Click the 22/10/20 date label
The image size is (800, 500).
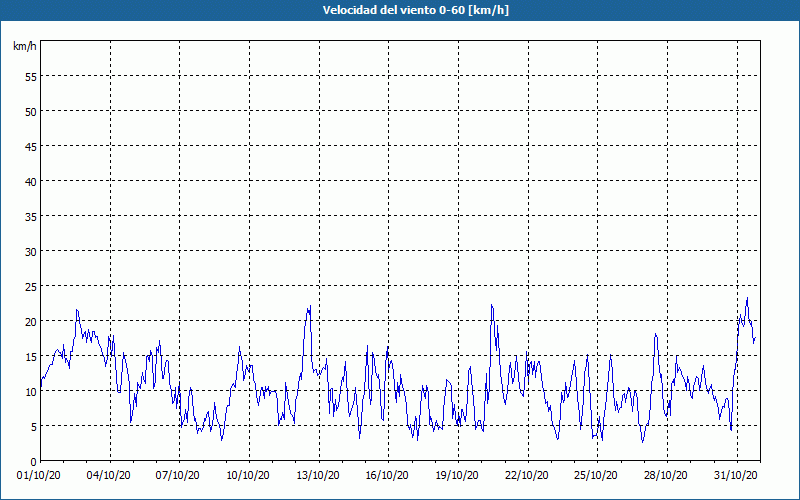(527, 475)
